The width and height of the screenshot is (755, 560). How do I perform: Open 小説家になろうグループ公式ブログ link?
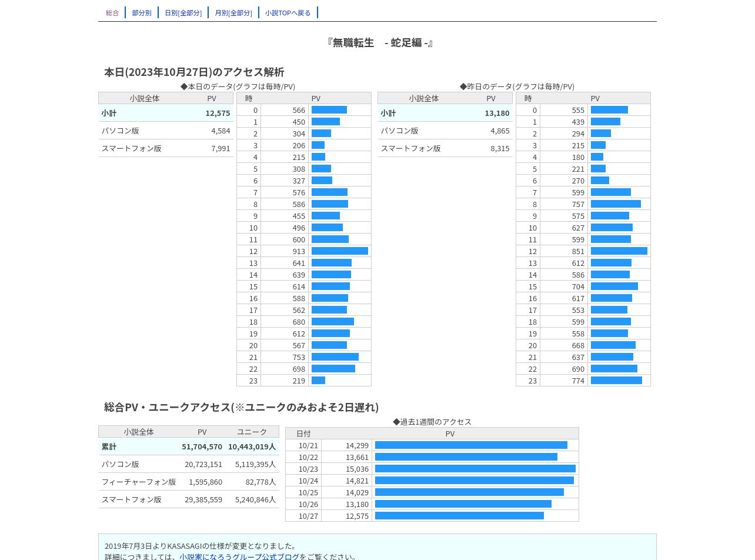(x=239, y=556)
